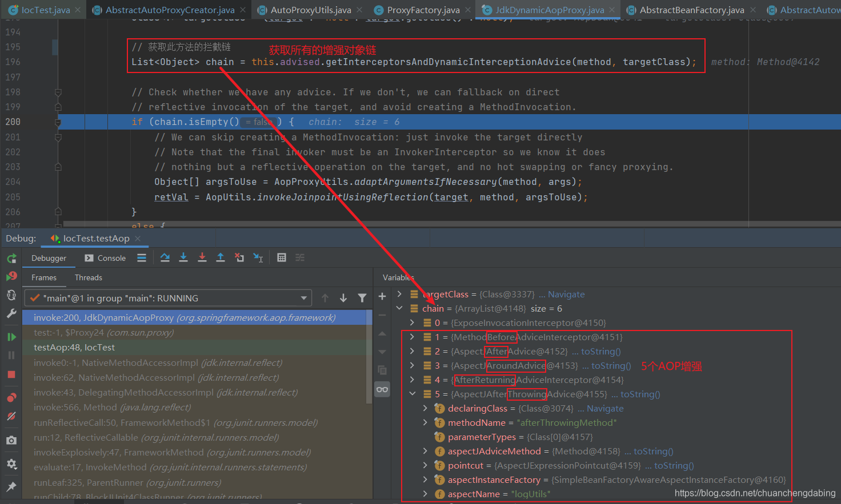Open the thread selector 'main' dropdown

tap(168, 298)
